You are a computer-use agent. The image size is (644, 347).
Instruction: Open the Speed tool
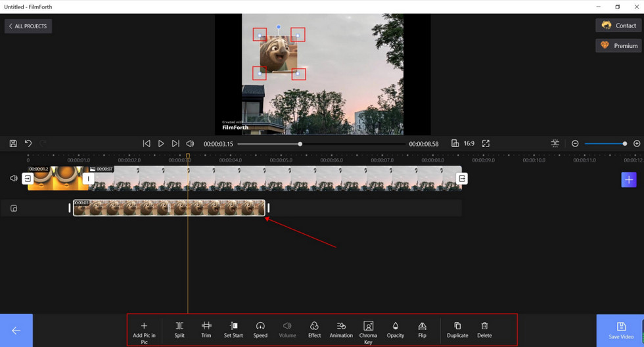click(260, 330)
